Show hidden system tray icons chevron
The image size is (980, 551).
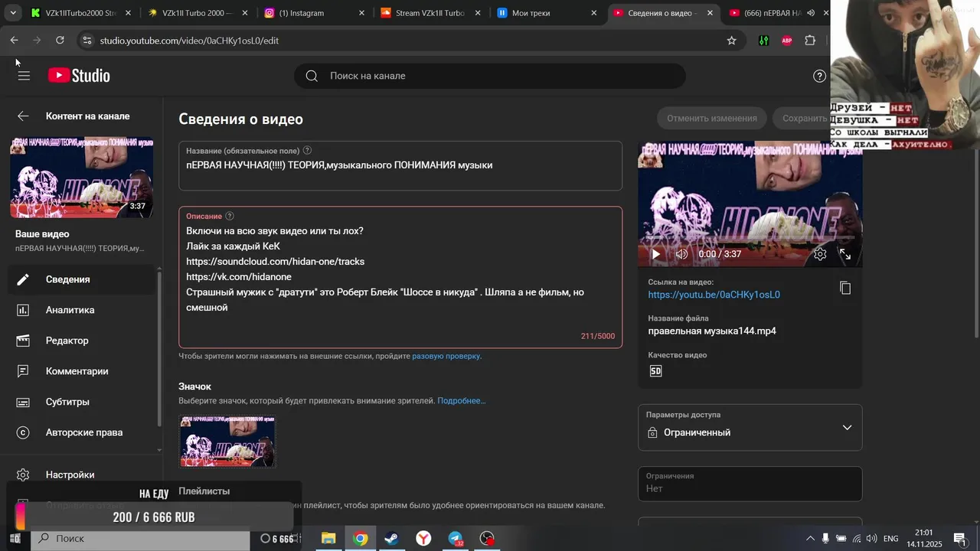pyautogui.click(x=810, y=539)
